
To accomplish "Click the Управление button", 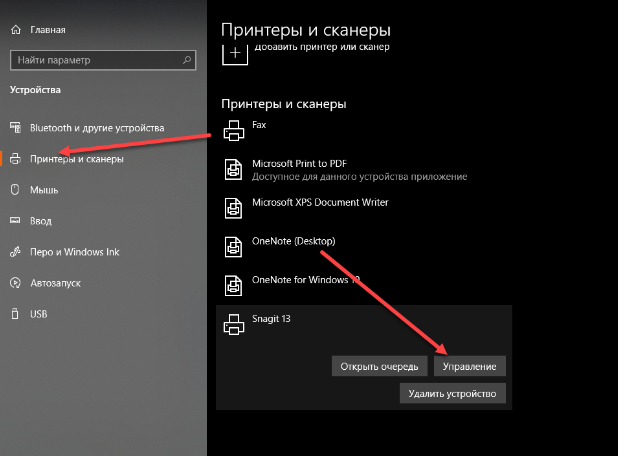I will coord(469,367).
